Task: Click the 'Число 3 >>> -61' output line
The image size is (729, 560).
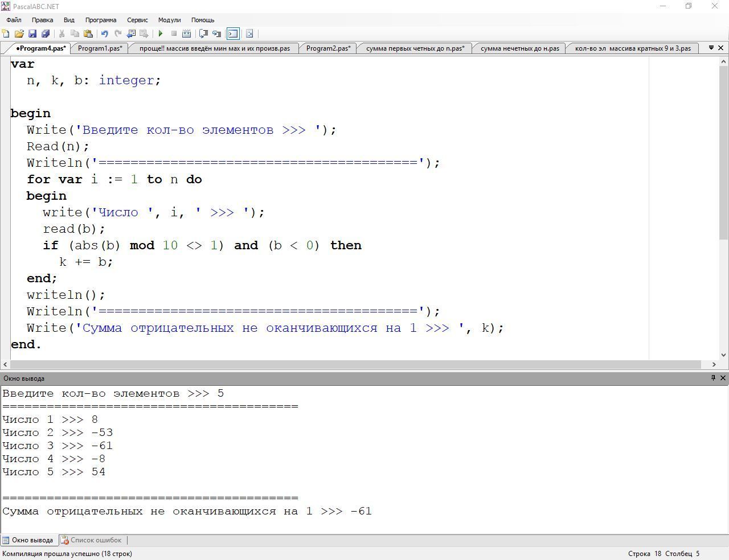Action: coord(58,446)
